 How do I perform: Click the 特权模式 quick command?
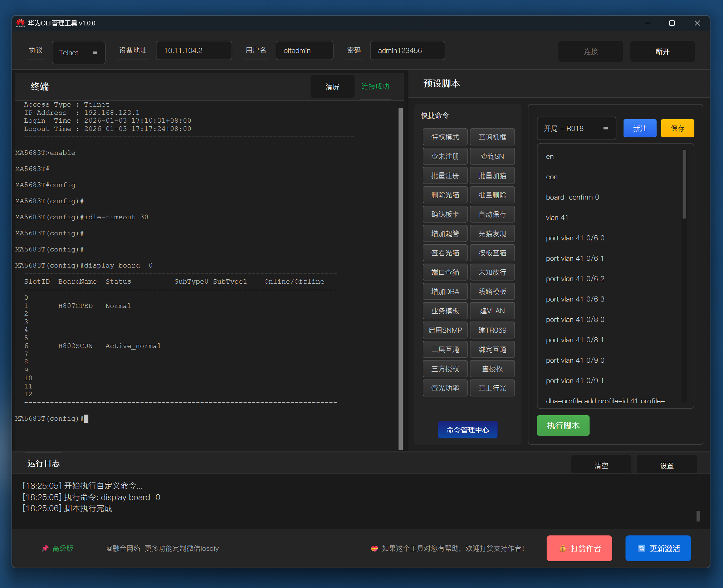pos(445,137)
